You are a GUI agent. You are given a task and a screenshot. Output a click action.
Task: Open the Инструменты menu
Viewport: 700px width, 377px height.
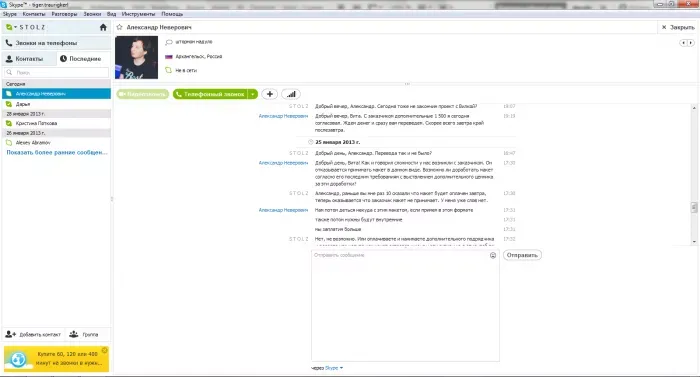(x=138, y=14)
